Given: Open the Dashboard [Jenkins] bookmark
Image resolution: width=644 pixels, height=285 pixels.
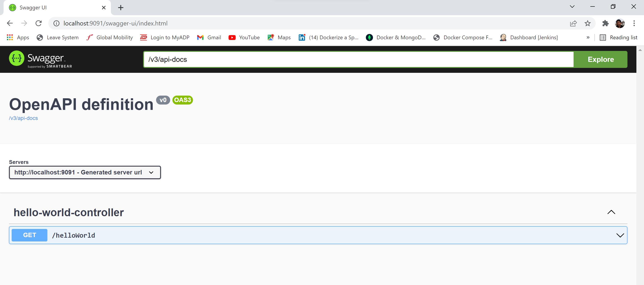Looking at the screenshot, I should (x=529, y=38).
